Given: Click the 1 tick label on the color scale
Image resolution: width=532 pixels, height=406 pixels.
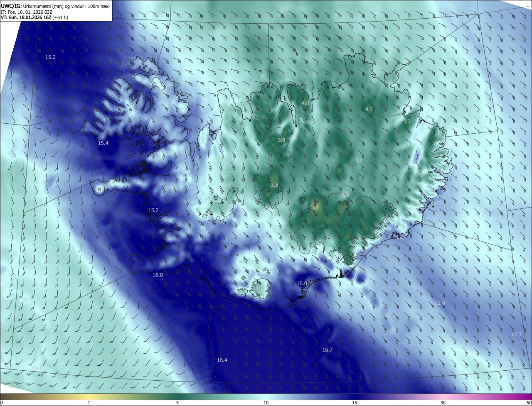Looking at the screenshot, I should pos(89,403).
